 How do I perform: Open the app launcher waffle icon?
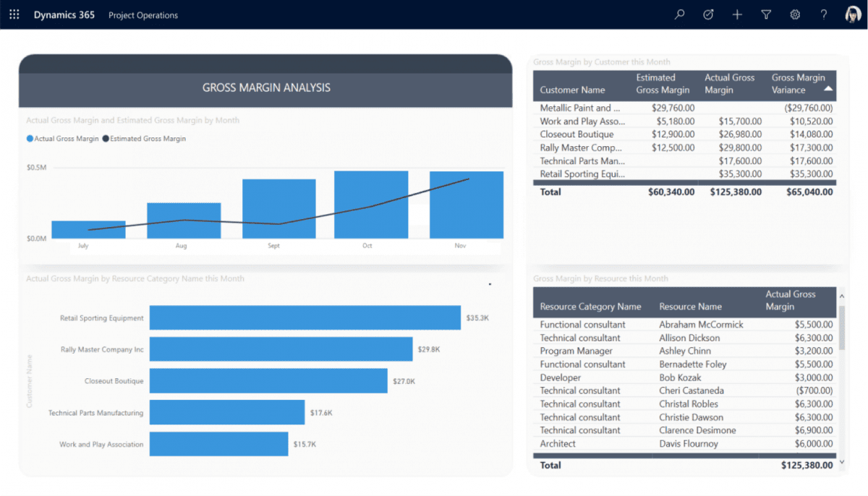pyautogui.click(x=14, y=14)
